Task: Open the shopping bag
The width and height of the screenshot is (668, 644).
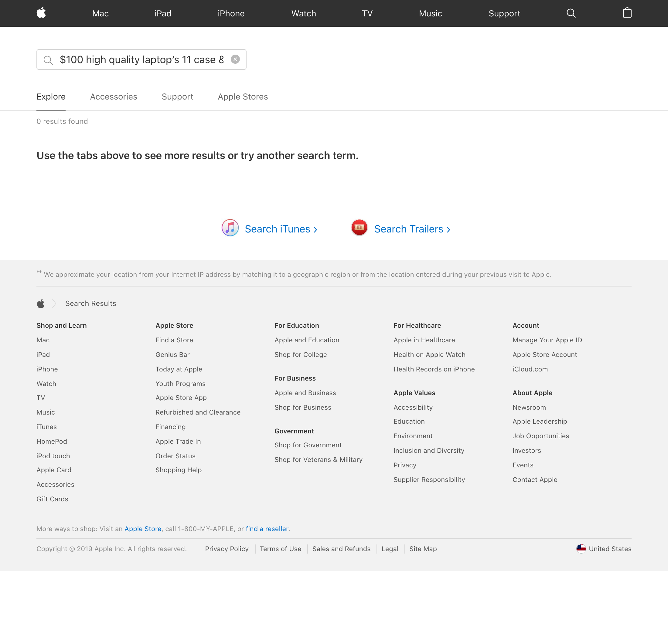Action: pyautogui.click(x=627, y=13)
